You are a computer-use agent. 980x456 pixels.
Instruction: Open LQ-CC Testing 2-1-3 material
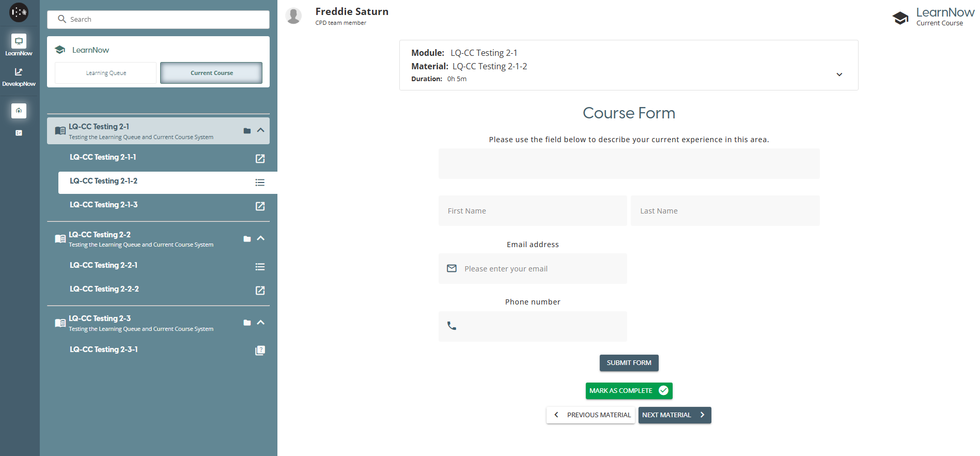point(104,205)
